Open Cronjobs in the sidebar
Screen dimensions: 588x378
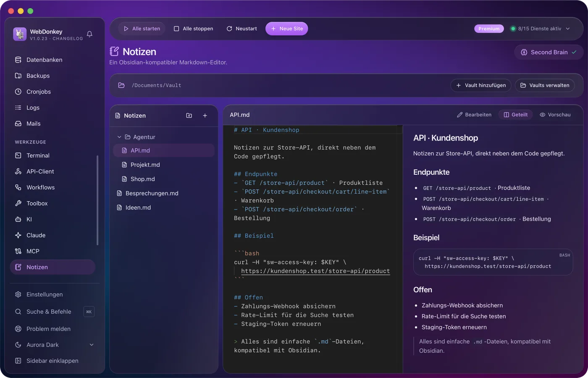(x=53, y=92)
